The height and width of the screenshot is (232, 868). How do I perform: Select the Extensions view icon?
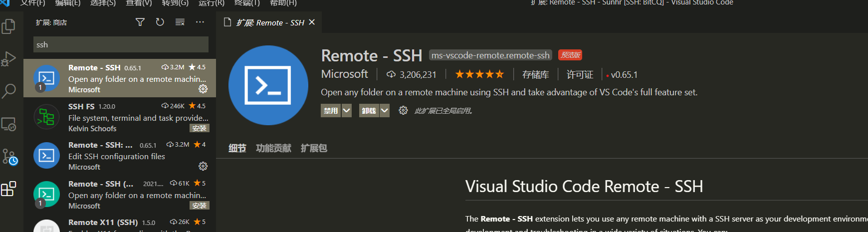(8, 189)
